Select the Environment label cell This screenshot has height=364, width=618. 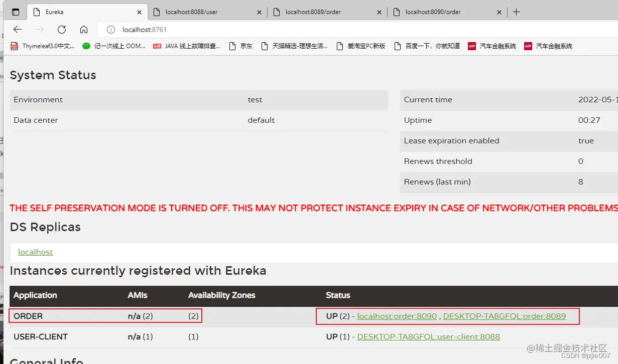(38, 100)
